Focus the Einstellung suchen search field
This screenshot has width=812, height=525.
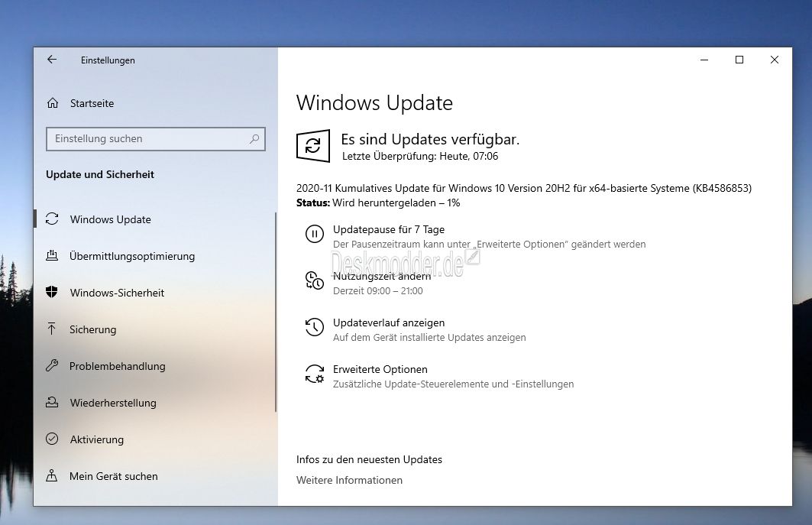155,139
